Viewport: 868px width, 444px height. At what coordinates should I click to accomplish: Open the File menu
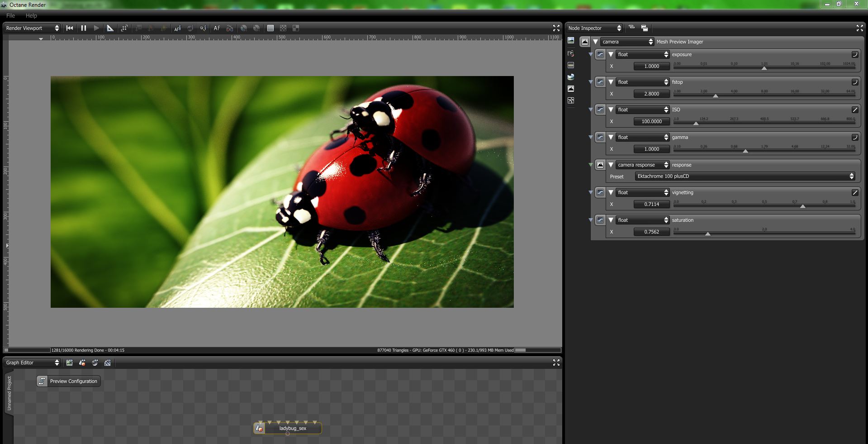pyautogui.click(x=10, y=15)
